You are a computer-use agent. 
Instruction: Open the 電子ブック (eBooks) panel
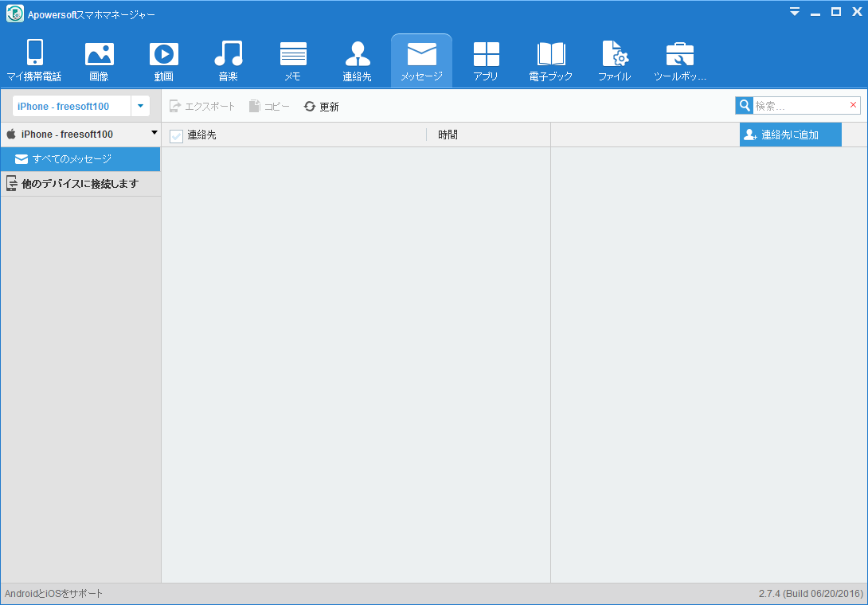550,60
